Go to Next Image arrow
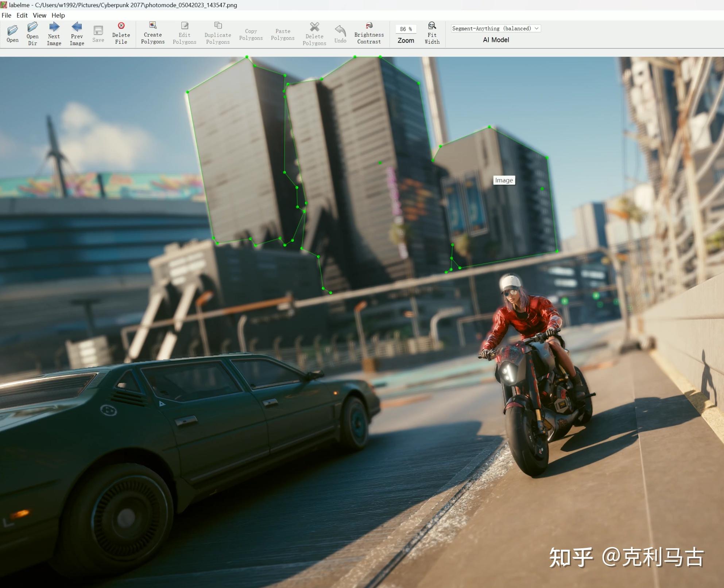Viewport: 724px width, 588px height. [54, 27]
